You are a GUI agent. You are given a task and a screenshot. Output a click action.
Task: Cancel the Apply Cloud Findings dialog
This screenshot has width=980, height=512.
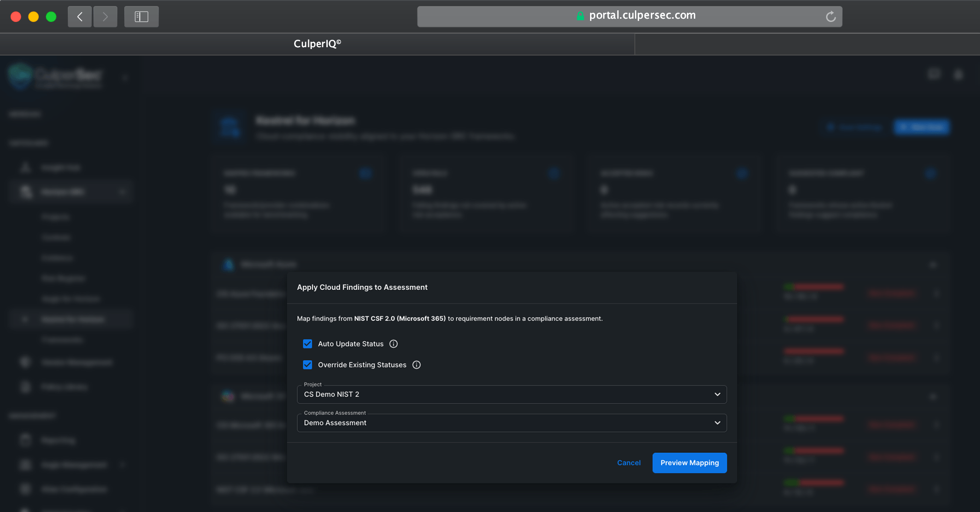click(629, 463)
